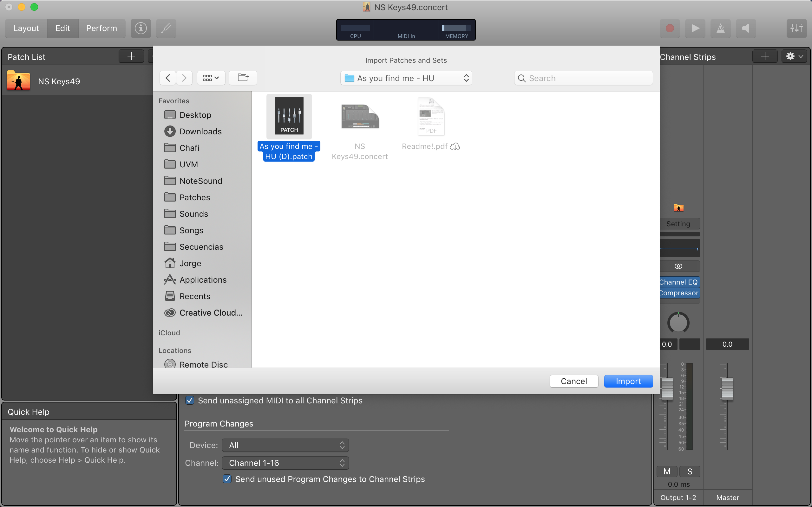Uncheck Send unassigned MIDI to all Channel Strips
Viewport: 812px width, 507px height.
(x=190, y=400)
